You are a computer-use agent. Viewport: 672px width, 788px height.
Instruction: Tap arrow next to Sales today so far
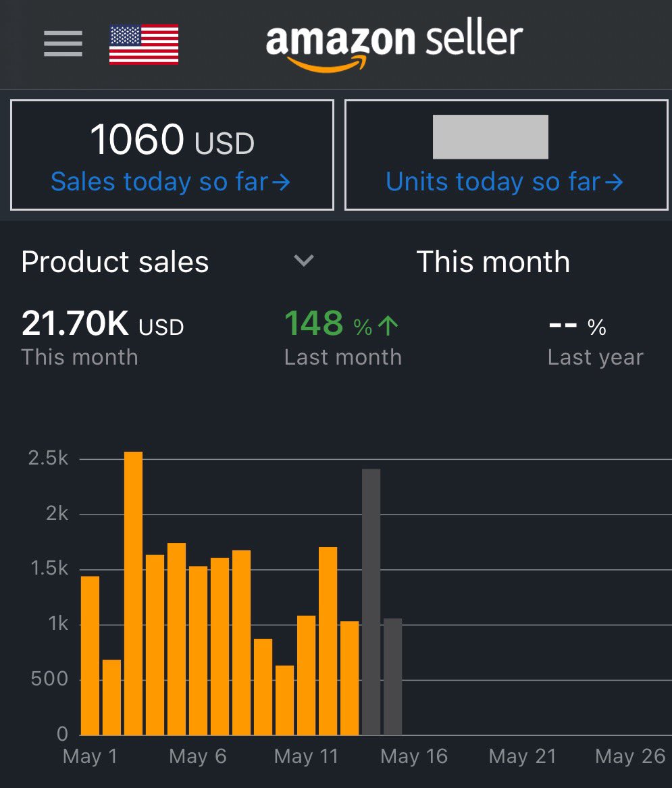click(281, 182)
